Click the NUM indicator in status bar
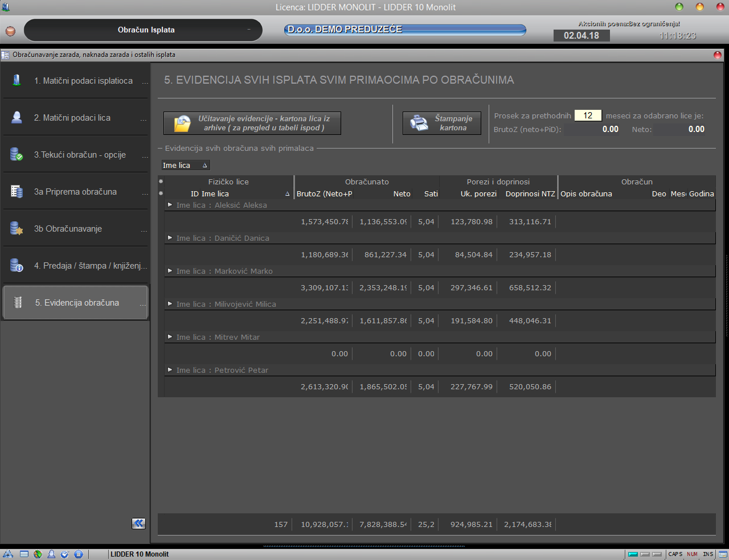 692,554
